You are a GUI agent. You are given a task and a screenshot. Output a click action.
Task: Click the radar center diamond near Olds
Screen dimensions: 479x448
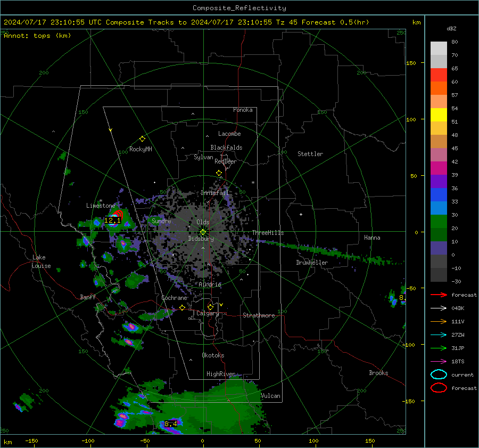coord(203,232)
